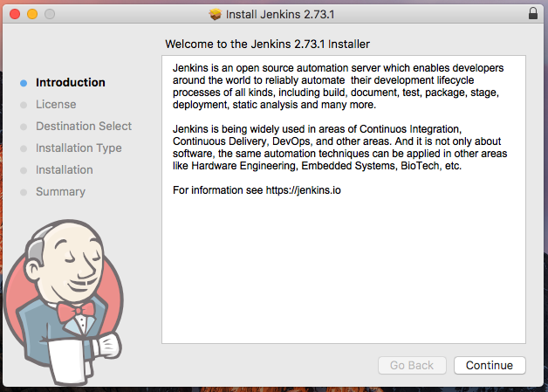Click the gray bullet beside Destination Select
Viewport: 548px width, 392px height.
(24, 127)
